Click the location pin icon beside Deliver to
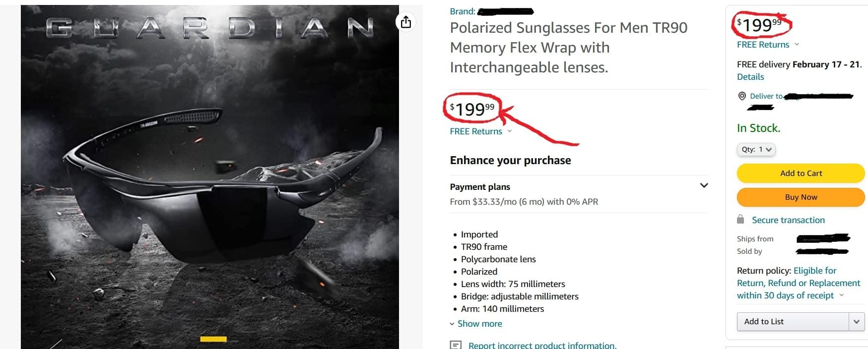Viewport: 868px width, 349px height. coord(742,96)
